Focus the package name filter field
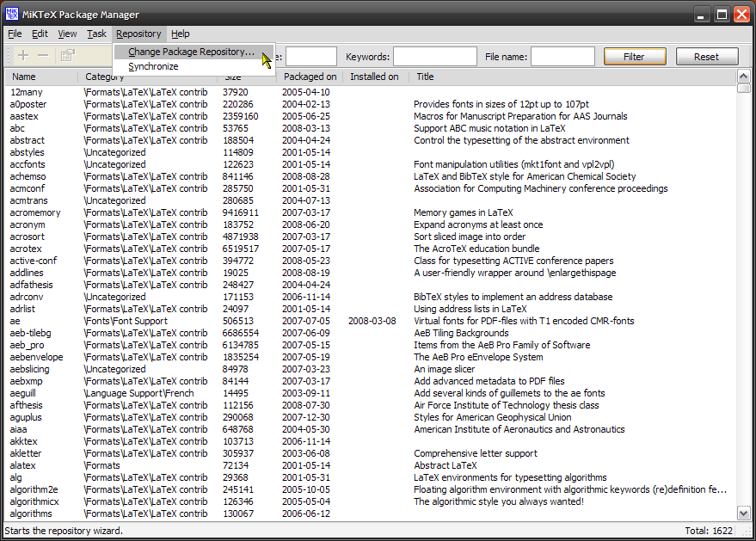This screenshot has width=756, height=541. [311, 57]
